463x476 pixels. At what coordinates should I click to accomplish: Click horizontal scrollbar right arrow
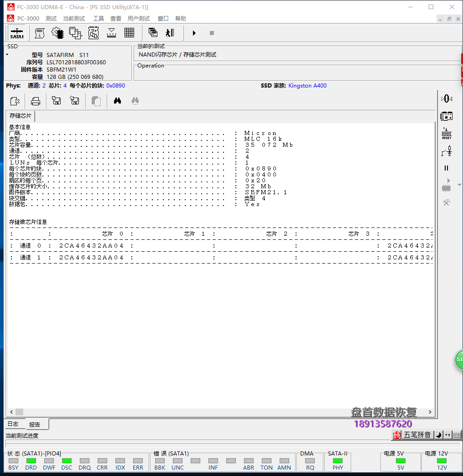[x=430, y=412]
